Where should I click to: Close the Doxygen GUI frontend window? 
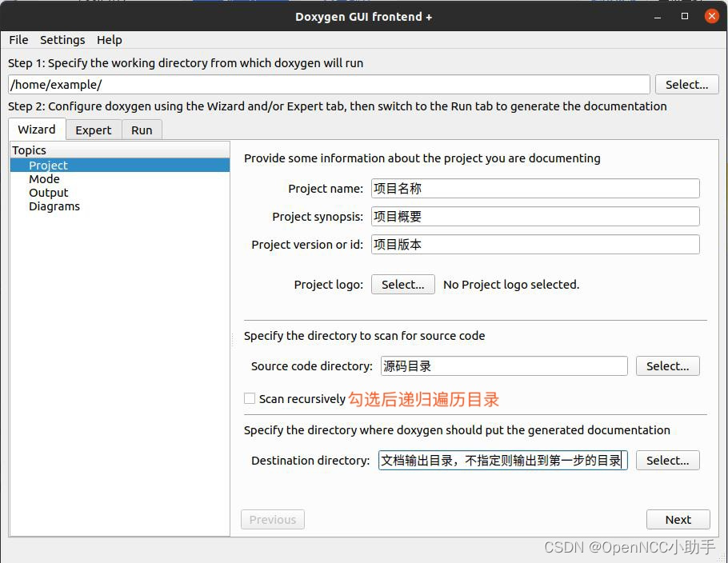(x=711, y=16)
